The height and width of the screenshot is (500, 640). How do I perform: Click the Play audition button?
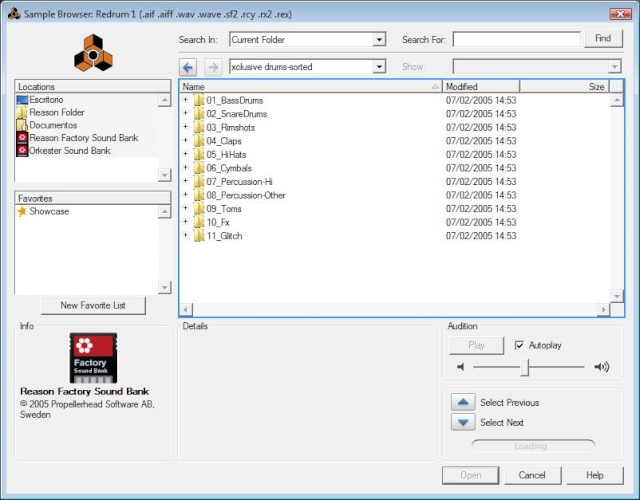(x=476, y=345)
